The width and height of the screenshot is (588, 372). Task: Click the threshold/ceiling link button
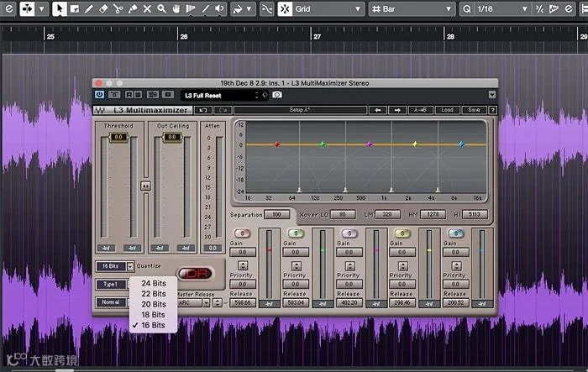pyautogui.click(x=145, y=186)
